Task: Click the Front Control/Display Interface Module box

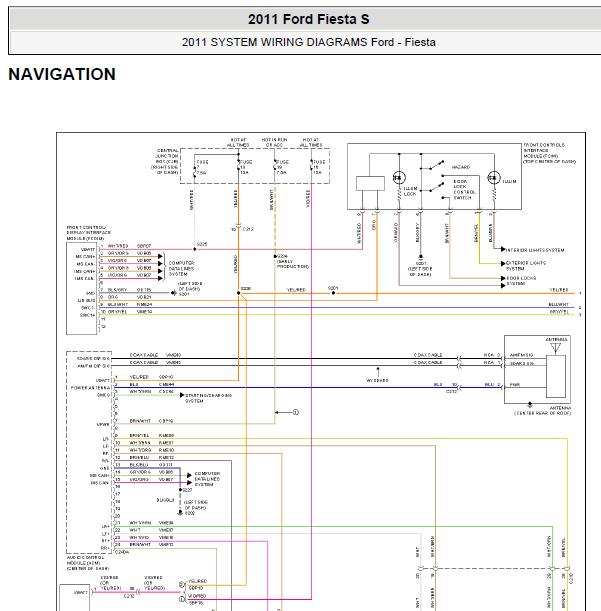Action: [81, 288]
